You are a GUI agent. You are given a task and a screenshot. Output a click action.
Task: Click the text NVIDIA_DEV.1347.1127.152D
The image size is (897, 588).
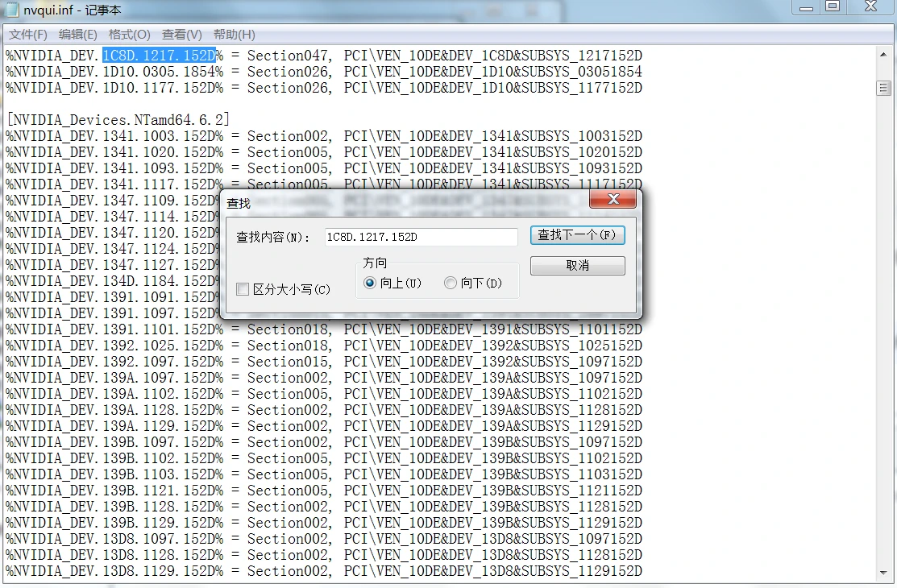(x=114, y=265)
